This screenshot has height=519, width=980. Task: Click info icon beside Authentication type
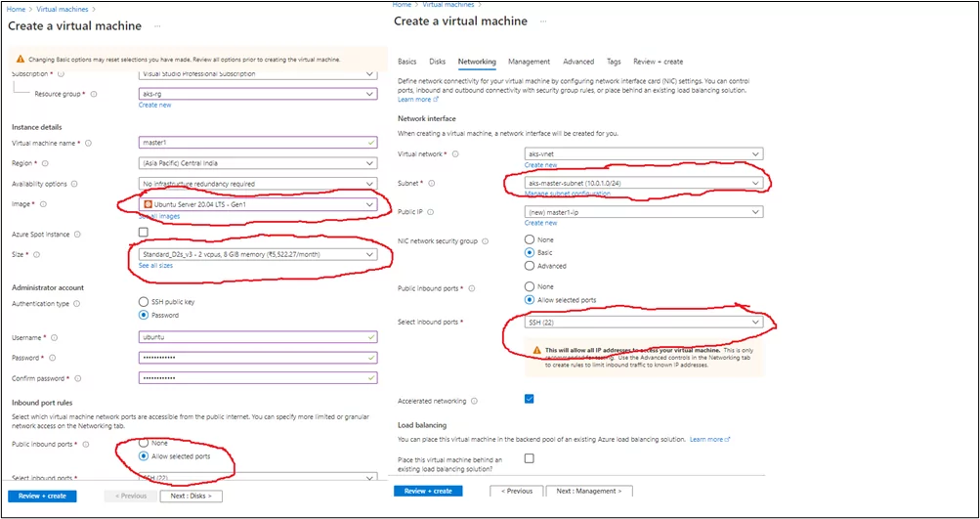76,303
